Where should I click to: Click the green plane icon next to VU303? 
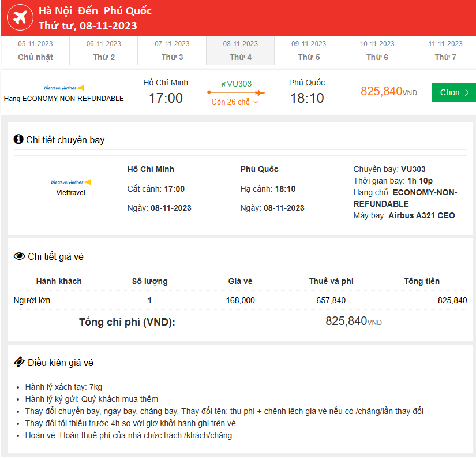tap(223, 84)
